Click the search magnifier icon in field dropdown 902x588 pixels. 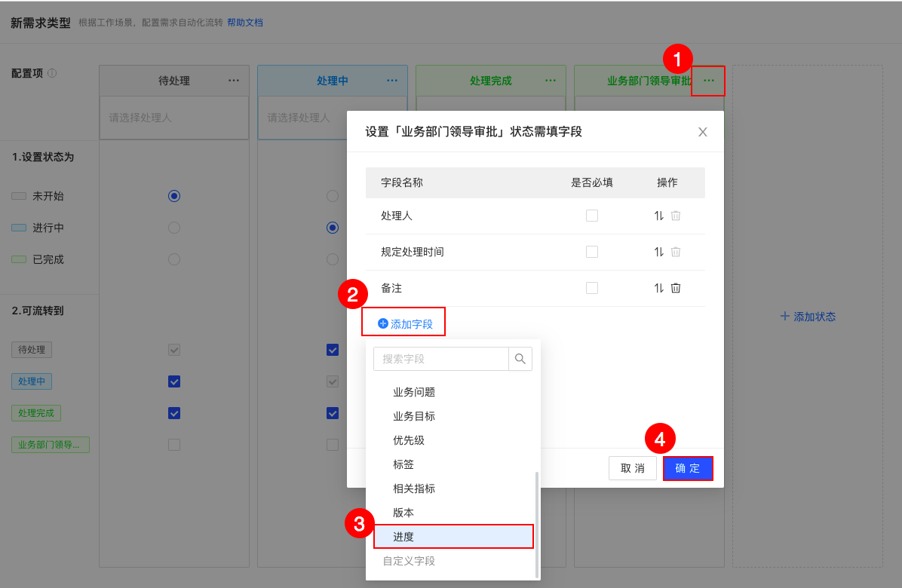click(x=520, y=359)
